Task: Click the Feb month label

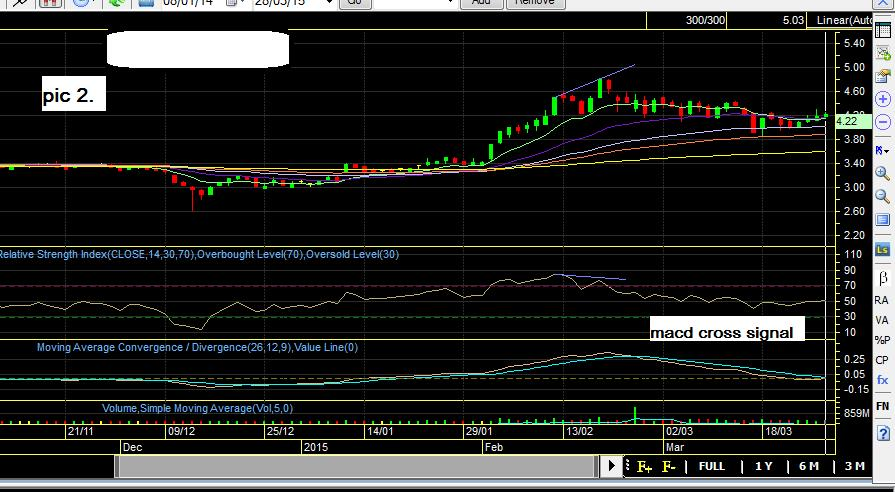Action: click(494, 447)
